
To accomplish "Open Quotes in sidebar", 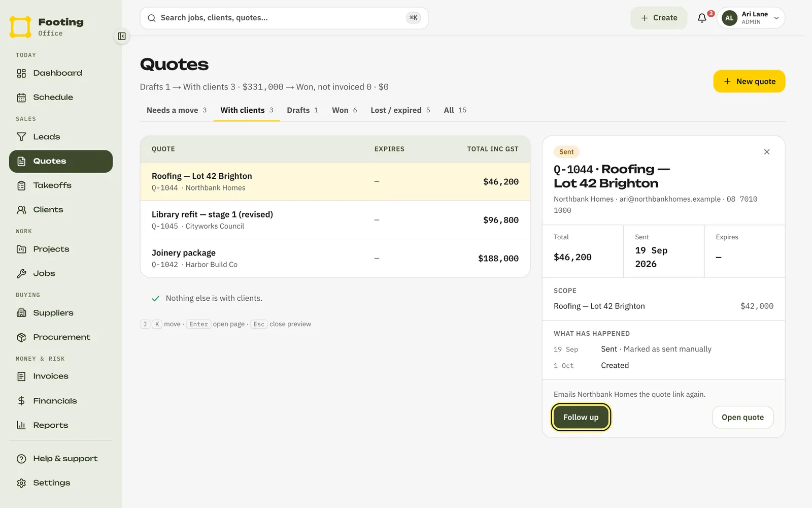I will (x=61, y=161).
